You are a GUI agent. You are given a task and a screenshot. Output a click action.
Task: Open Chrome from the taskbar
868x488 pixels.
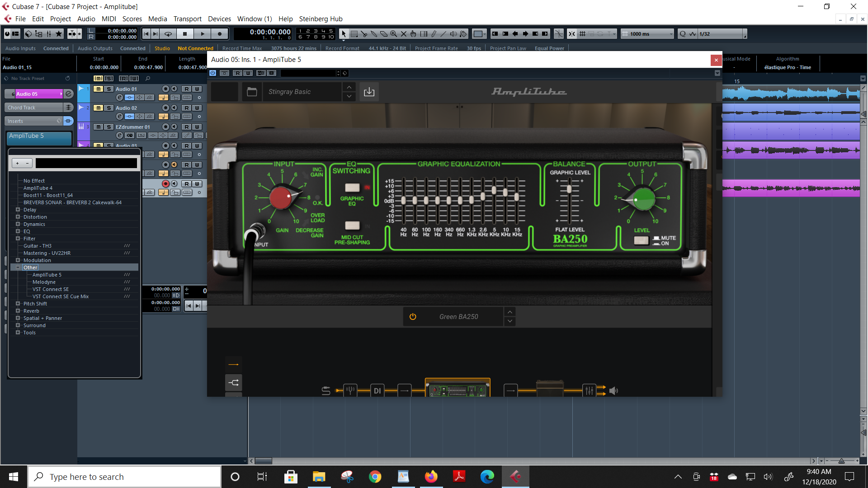coord(375,477)
